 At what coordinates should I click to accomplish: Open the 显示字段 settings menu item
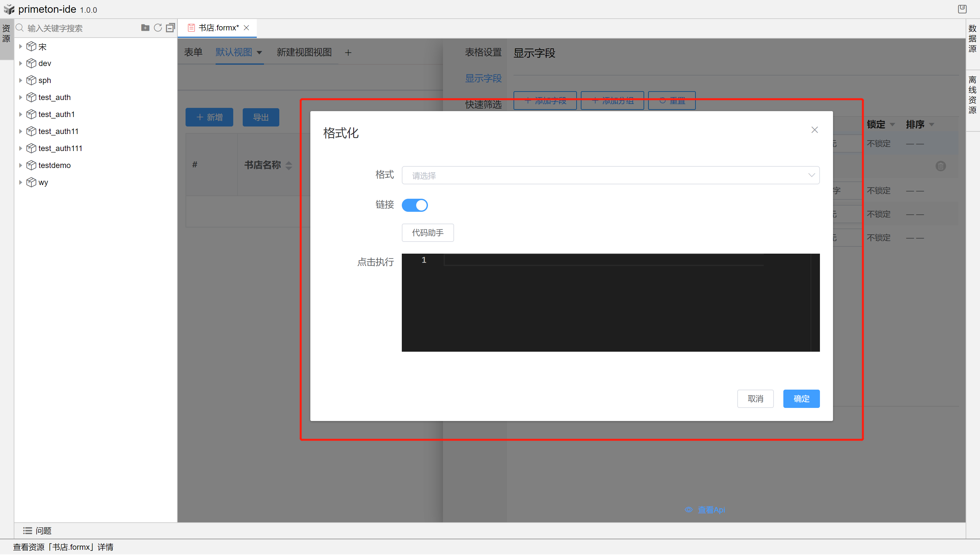483,78
